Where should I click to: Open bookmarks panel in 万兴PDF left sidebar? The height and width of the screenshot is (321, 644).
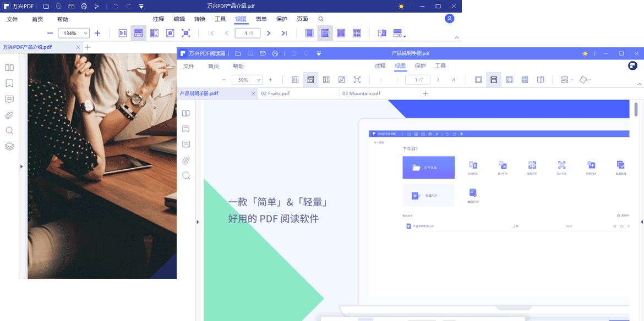9,83
